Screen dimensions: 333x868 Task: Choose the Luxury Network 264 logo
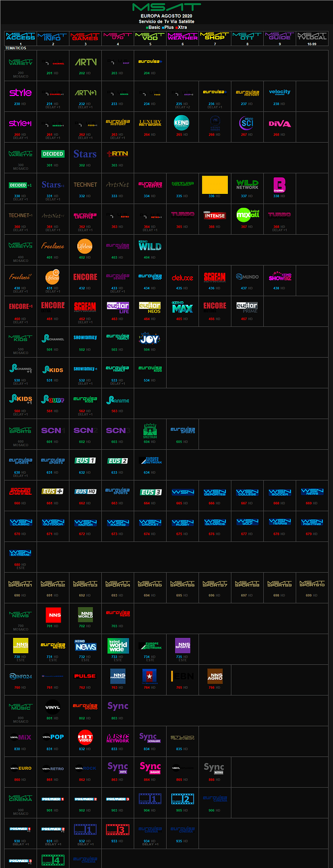click(150, 123)
